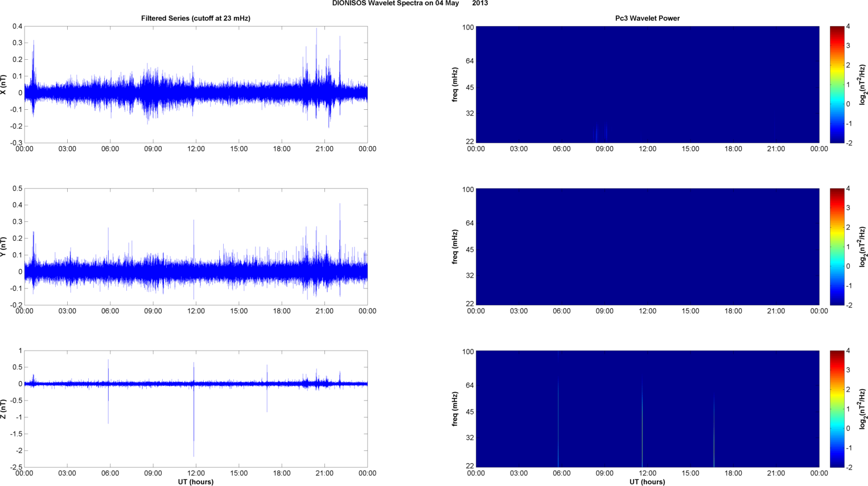Click the '4' value atop top colorbar

coord(848,27)
